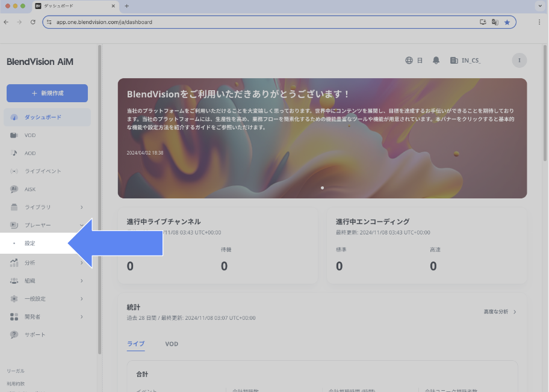Click the BlendVision welcome banner

pyautogui.click(x=322, y=138)
